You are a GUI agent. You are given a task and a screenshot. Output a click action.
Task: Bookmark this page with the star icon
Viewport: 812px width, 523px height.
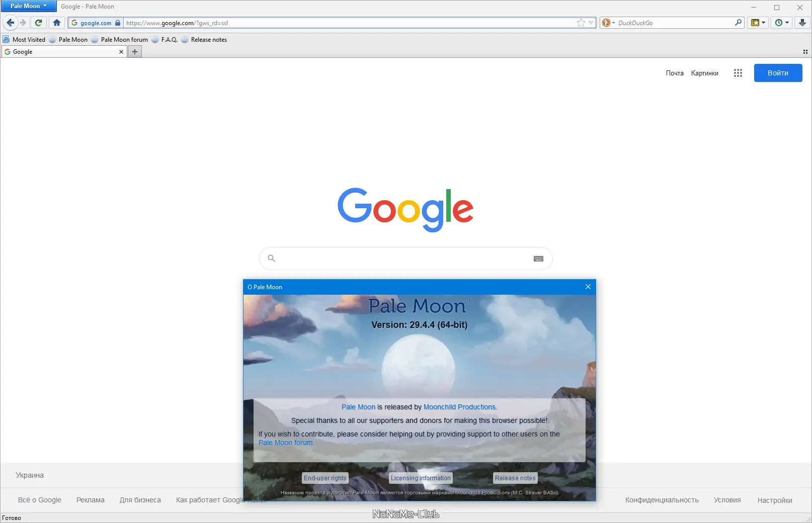click(581, 23)
